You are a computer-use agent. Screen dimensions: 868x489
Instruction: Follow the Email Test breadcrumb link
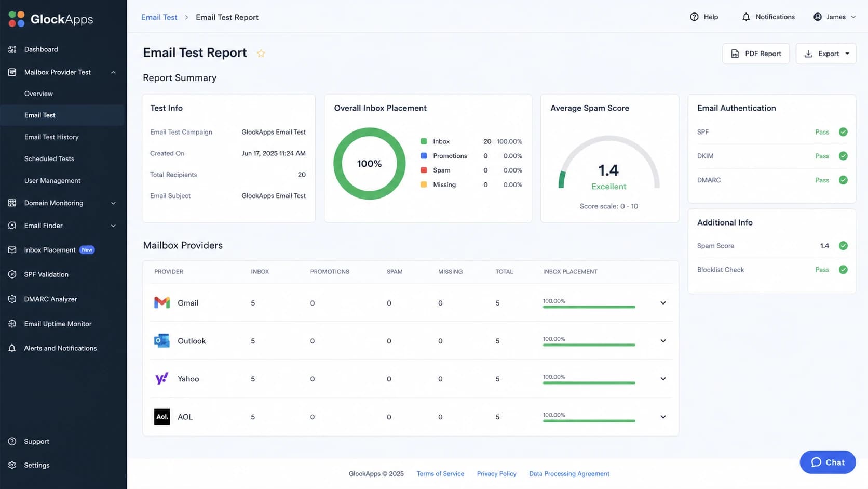point(159,17)
